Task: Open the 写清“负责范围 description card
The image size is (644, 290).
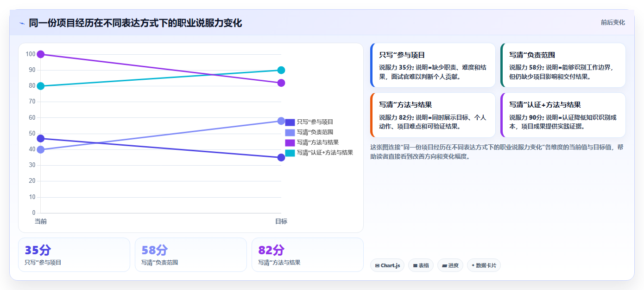Action: click(563, 65)
